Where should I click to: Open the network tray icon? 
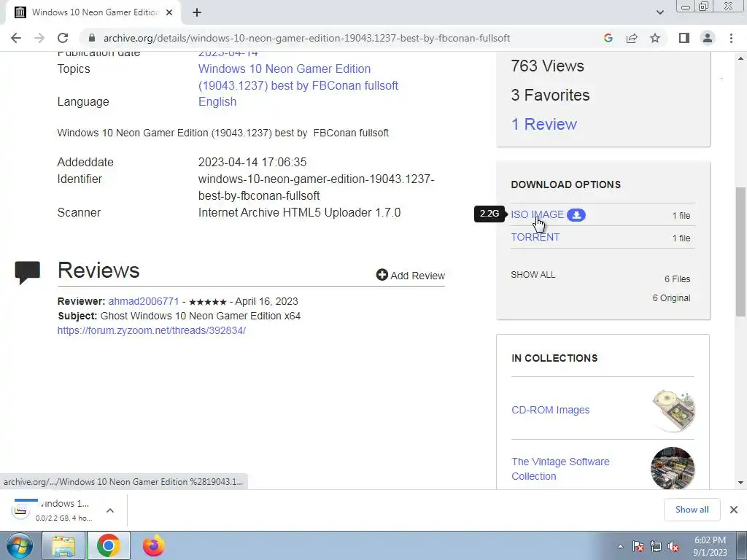pyautogui.click(x=656, y=546)
